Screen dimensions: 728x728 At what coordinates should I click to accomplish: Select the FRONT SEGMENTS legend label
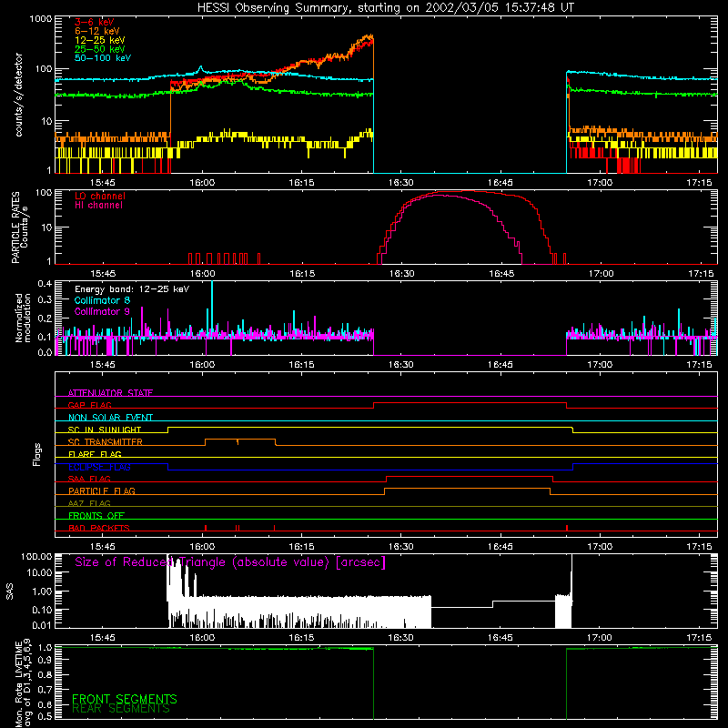(125, 699)
